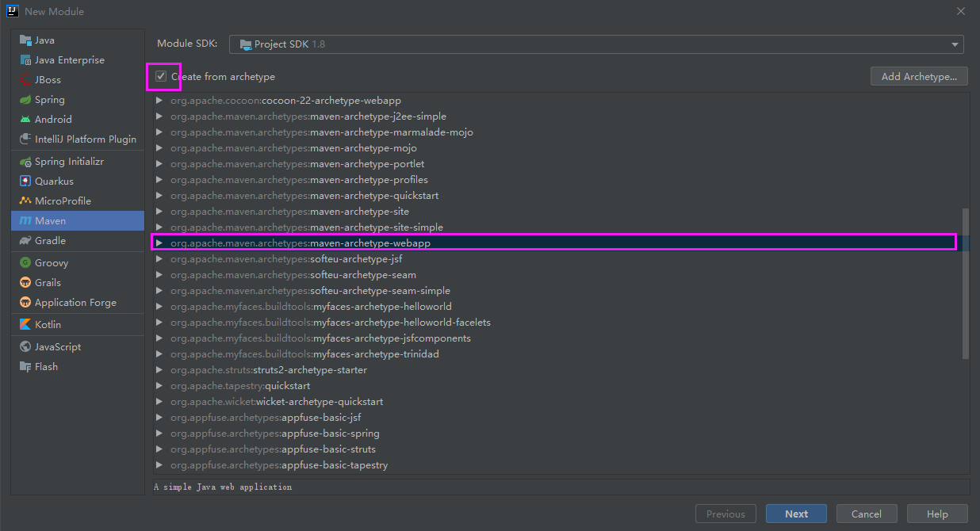Screen dimensions: 980x531
Task: Expand the softeu-archetype-jsf arrow
Action: (159, 259)
